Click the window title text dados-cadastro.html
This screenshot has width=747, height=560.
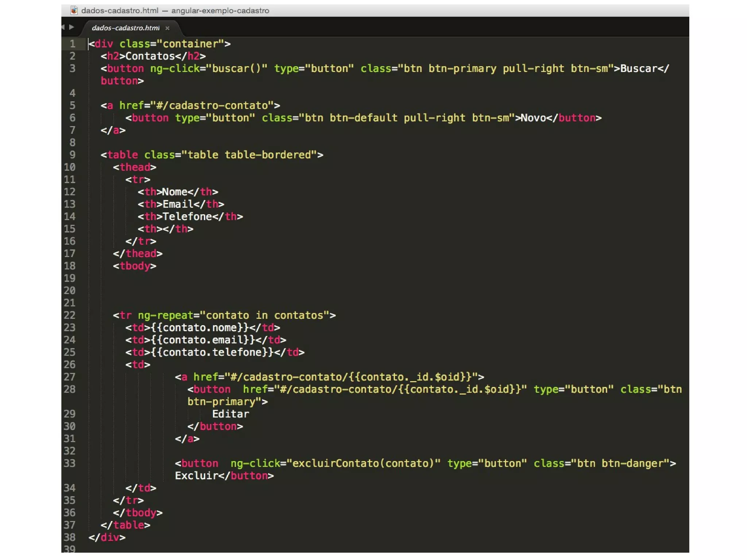point(120,10)
